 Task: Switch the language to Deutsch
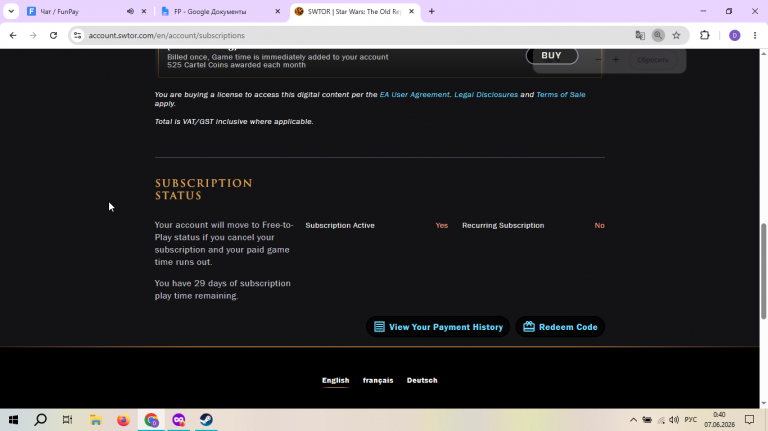(x=422, y=380)
